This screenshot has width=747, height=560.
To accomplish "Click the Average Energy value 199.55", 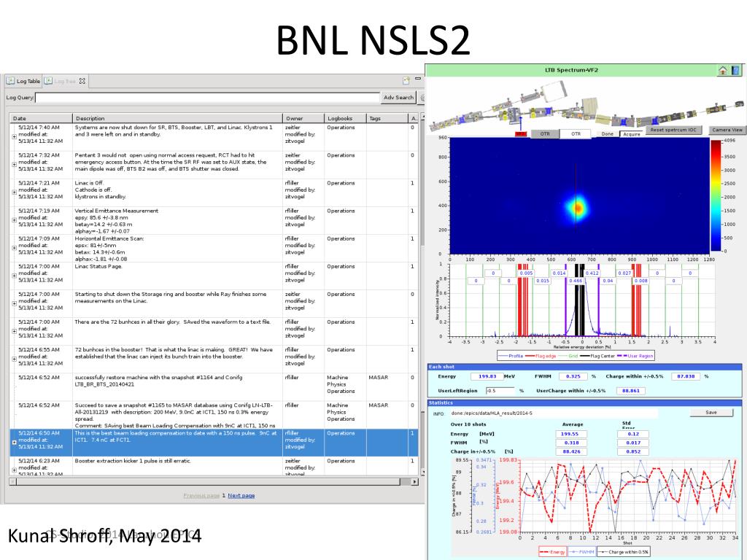I will (570, 434).
